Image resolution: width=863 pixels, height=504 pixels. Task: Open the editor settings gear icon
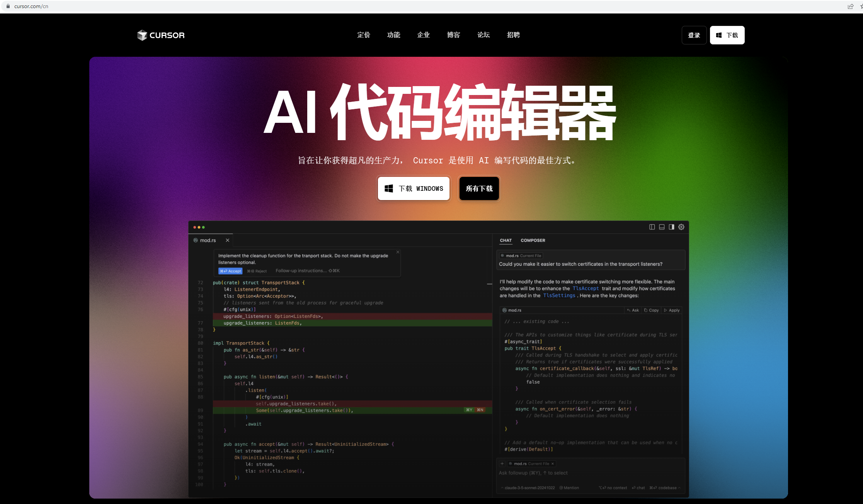click(x=681, y=227)
